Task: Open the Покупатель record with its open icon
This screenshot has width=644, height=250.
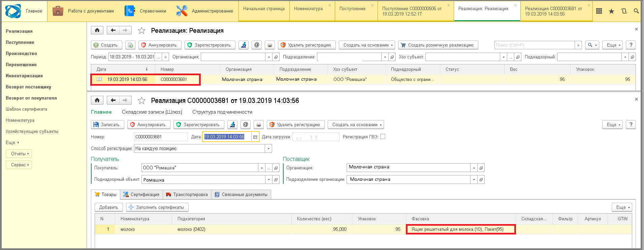Action: [x=276, y=168]
